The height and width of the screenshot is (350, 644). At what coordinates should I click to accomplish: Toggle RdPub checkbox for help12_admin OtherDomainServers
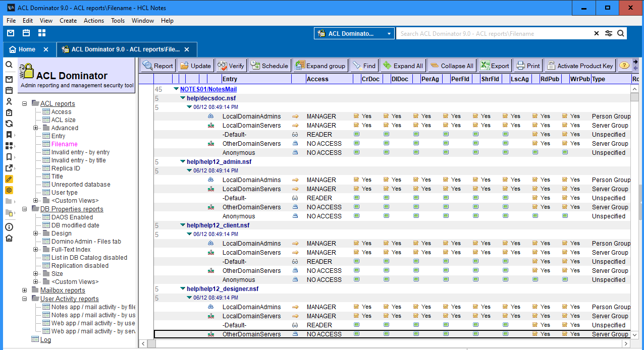[535, 207]
